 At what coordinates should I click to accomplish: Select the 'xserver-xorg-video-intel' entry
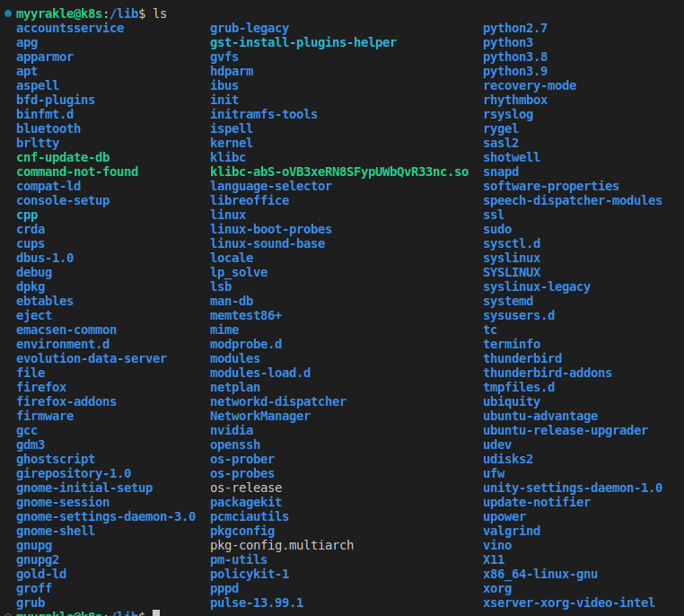pos(569,603)
